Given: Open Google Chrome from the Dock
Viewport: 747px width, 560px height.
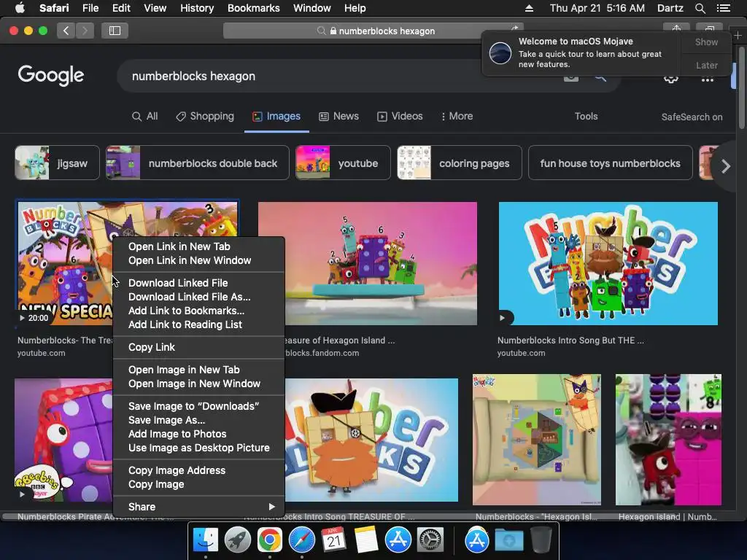Looking at the screenshot, I should click(x=270, y=540).
